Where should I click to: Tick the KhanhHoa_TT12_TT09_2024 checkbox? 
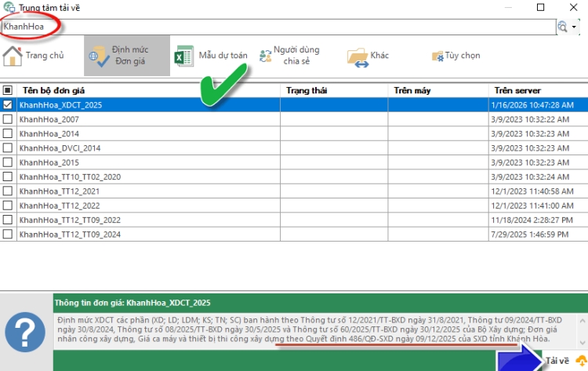pos(8,235)
